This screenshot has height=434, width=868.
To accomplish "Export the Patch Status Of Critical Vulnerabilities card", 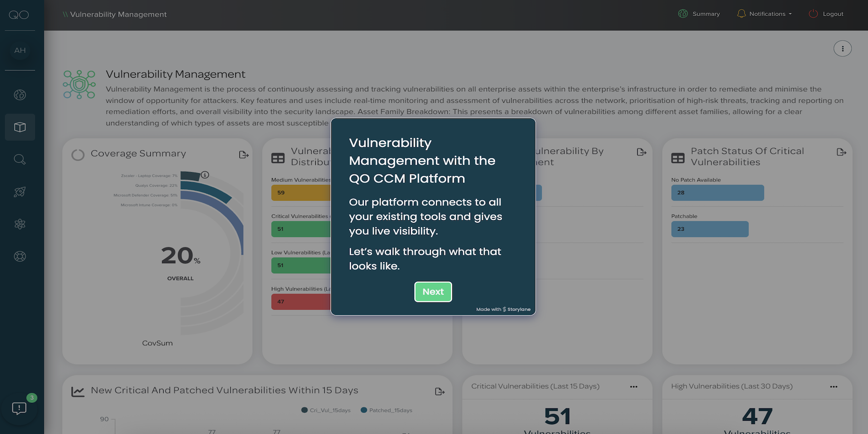I will pyautogui.click(x=841, y=152).
